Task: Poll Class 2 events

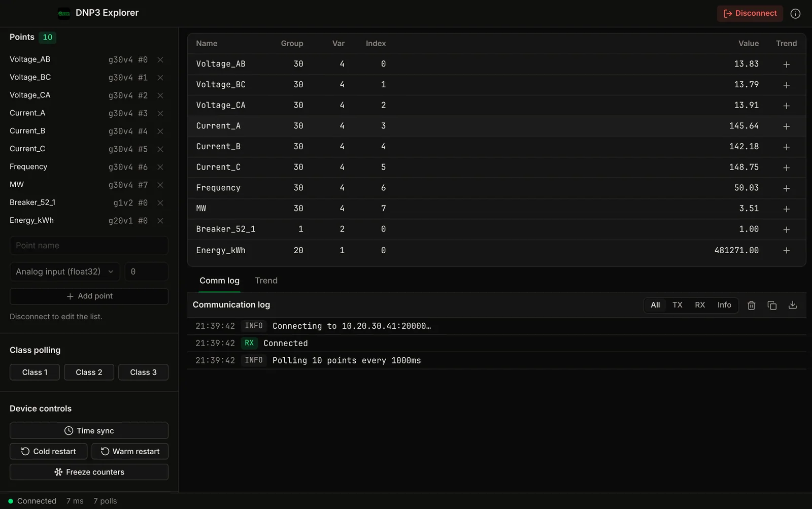Action: tap(89, 372)
